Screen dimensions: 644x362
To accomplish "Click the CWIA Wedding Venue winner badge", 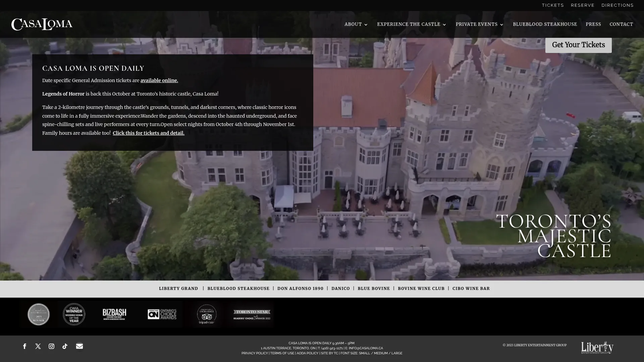I will pos(73,314).
